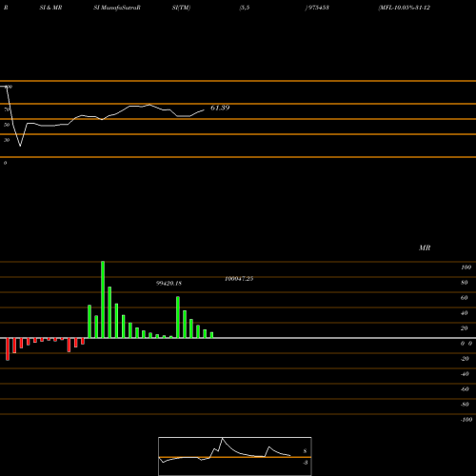This screenshot has width=476, height=476.
Task: Click the first red bar at far left
Action: click(8, 349)
